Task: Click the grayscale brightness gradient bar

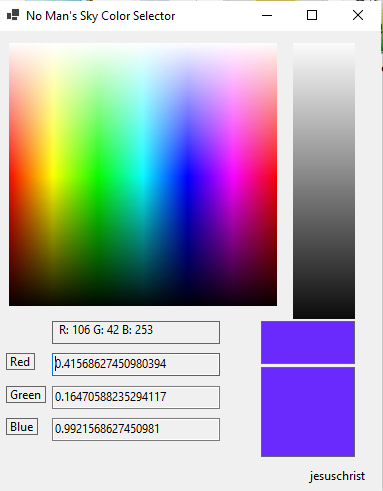Action: click(x=324, y=181)
